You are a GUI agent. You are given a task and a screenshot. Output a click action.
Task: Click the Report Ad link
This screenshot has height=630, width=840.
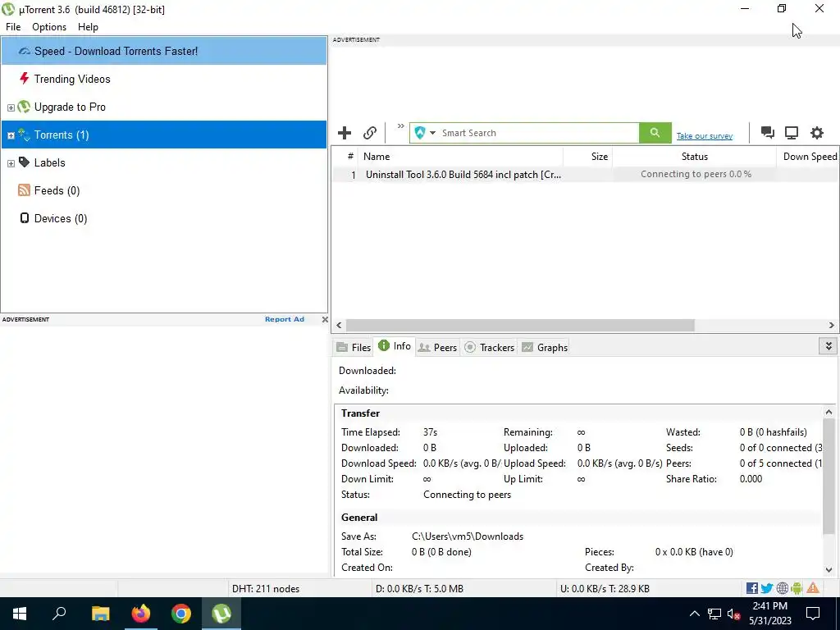[285, 319]
